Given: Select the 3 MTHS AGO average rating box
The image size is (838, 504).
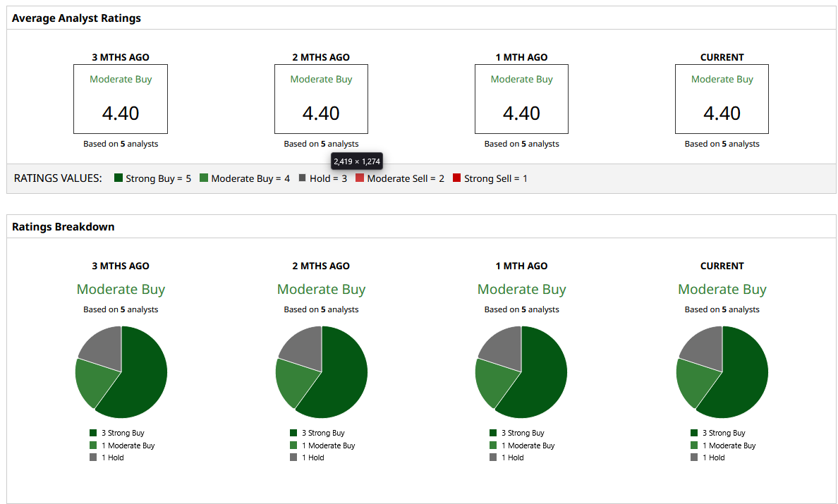Looking at the screenshot, I should pyautogui.click(x=121, y=99).
